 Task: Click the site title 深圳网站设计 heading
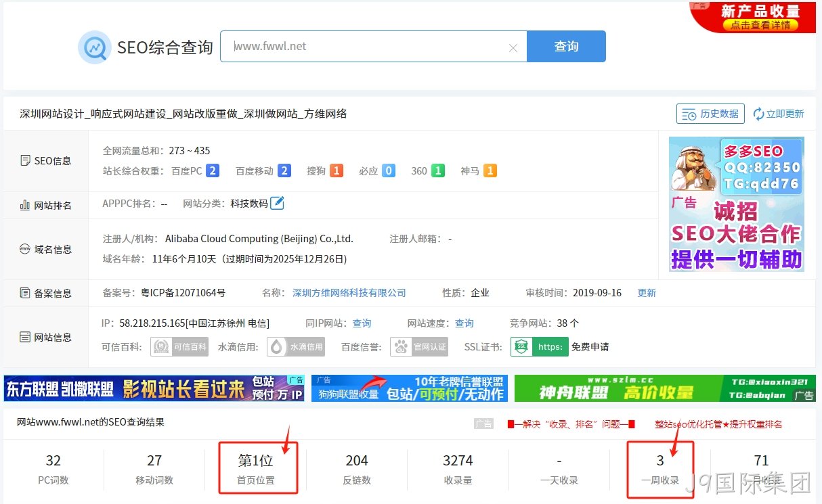click(x=183, y=114)
